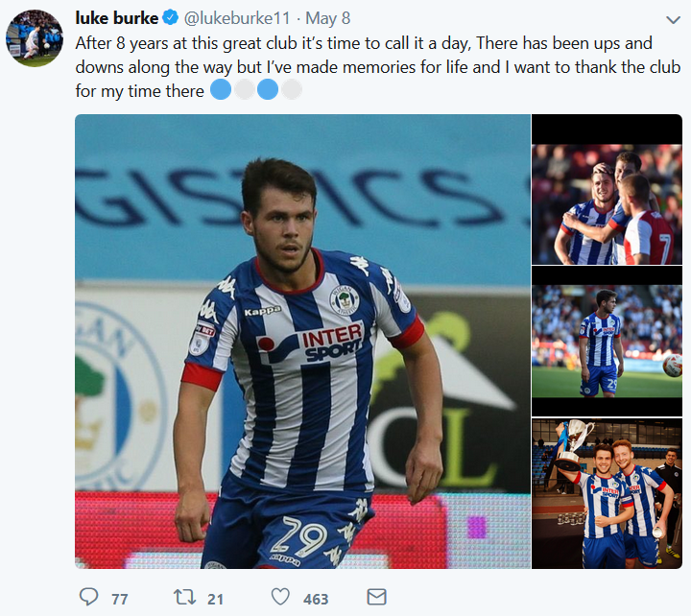This screenshot has height=616, width=691.
Task: Open the luke burke display name link
Action: click(116, 19)
